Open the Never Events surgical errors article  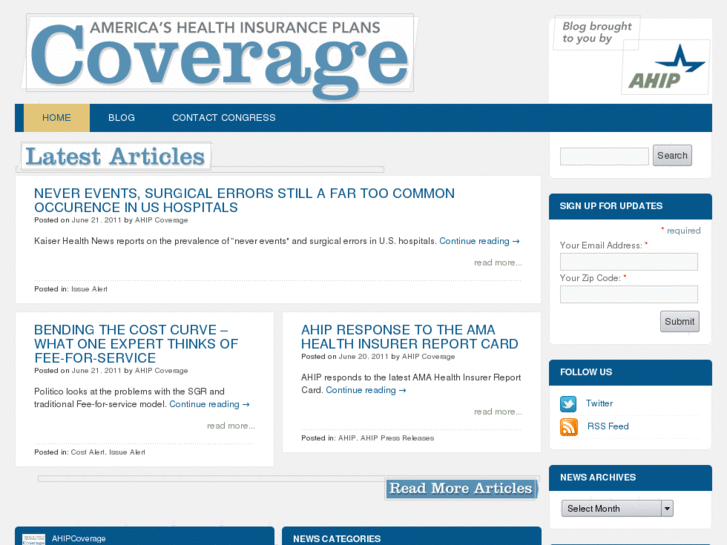click(x=244, y=200)
